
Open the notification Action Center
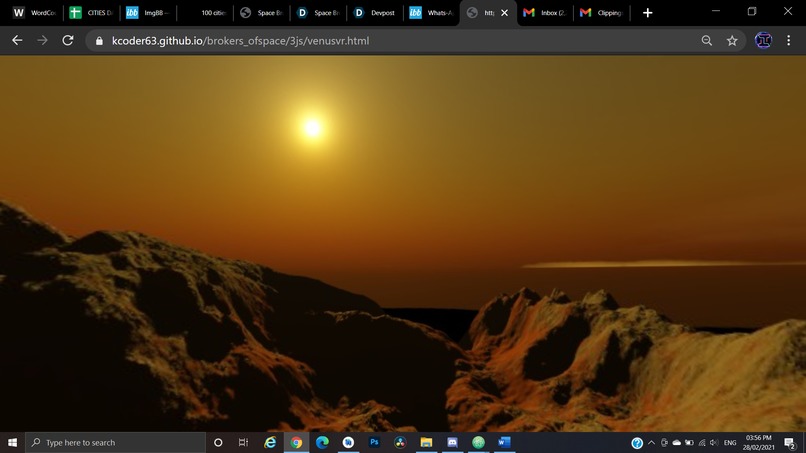point(790,443)
